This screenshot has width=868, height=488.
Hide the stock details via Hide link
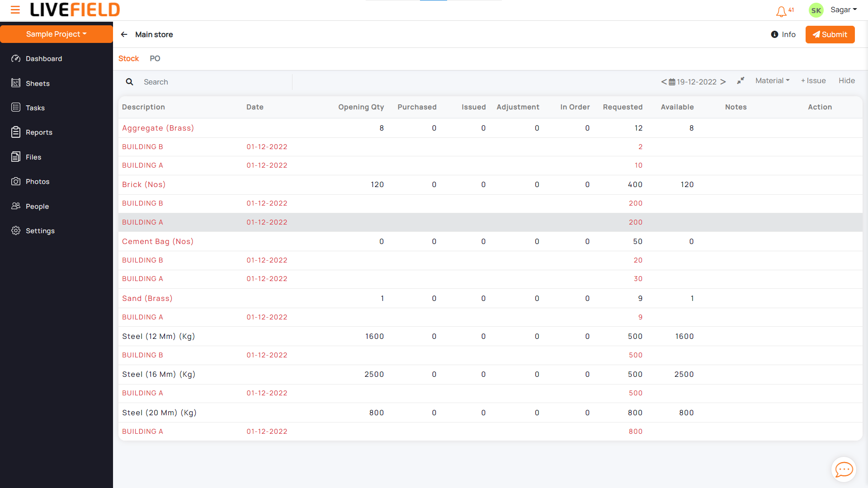[x=847, y=80]
